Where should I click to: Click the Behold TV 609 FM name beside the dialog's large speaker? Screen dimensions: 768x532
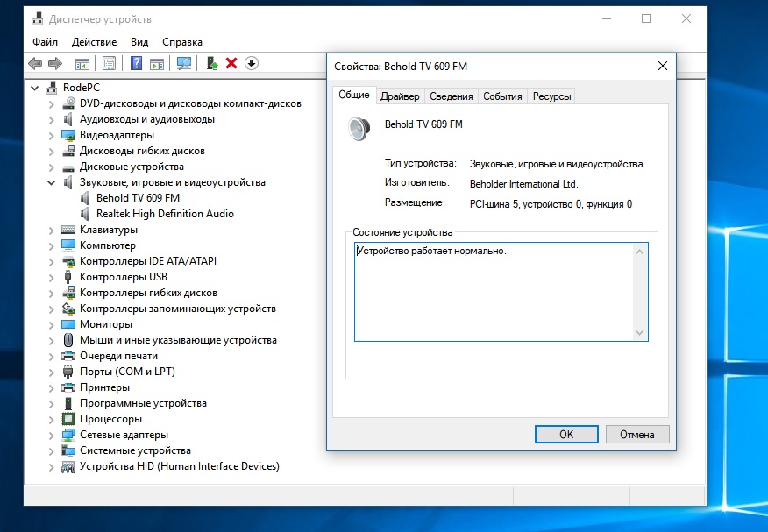[x=423, y=124]
